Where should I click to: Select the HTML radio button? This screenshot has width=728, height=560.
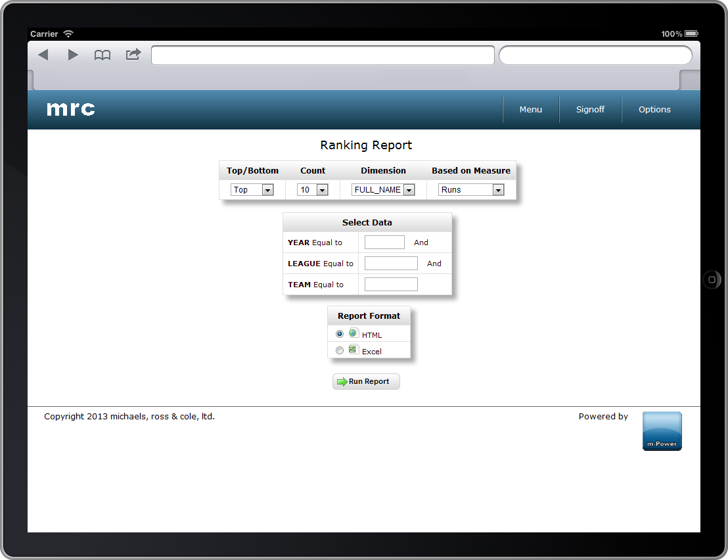339,333
